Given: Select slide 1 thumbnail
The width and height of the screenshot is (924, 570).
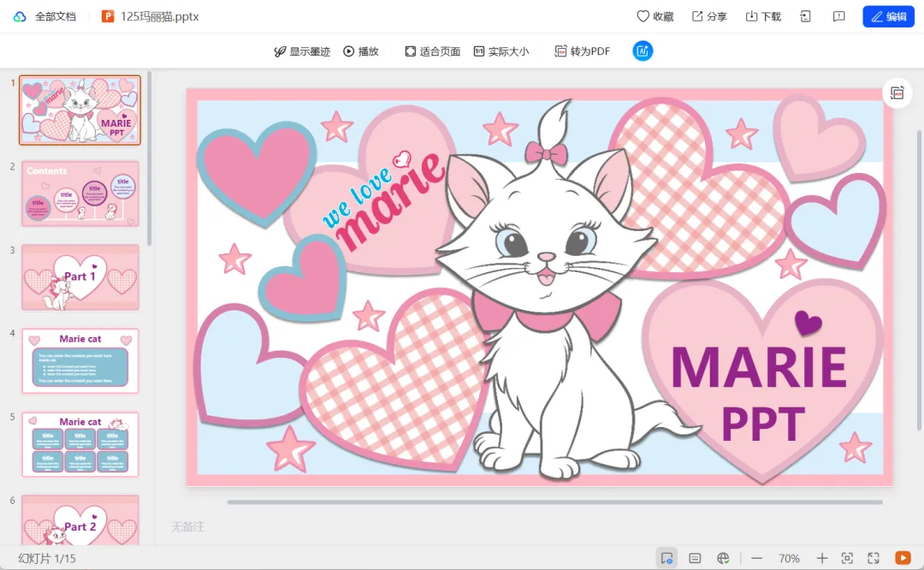Looking at the screenshot, I should coord(80,110).
